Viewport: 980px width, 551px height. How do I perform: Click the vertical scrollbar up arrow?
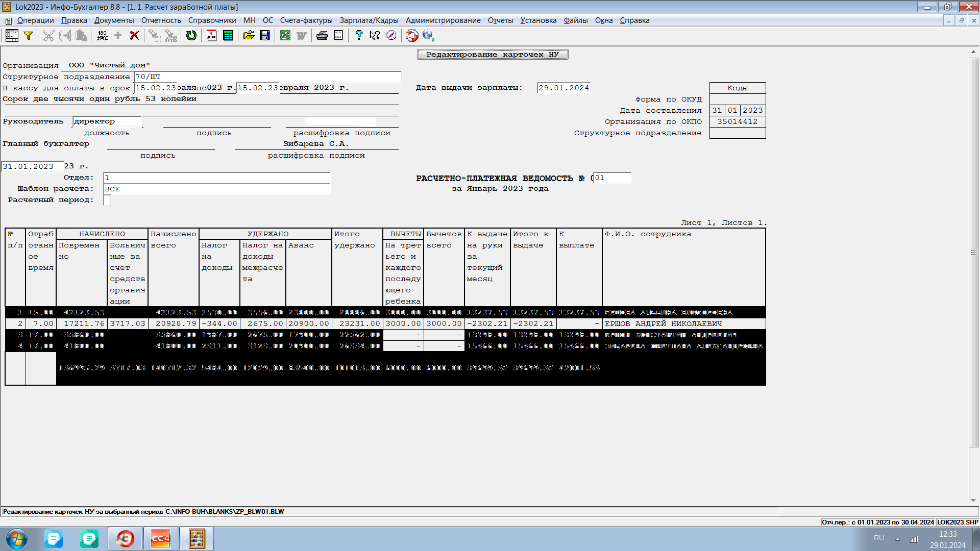[x=973, y=52]
